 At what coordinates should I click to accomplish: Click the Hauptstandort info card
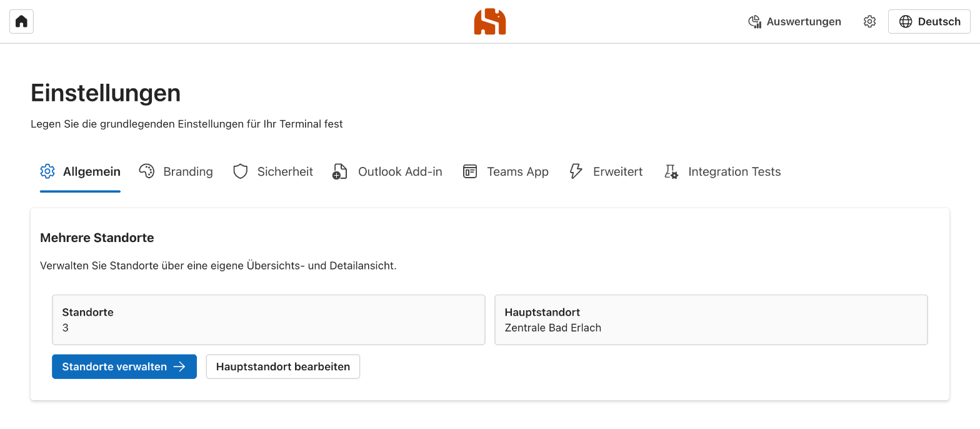click(711, 320)
